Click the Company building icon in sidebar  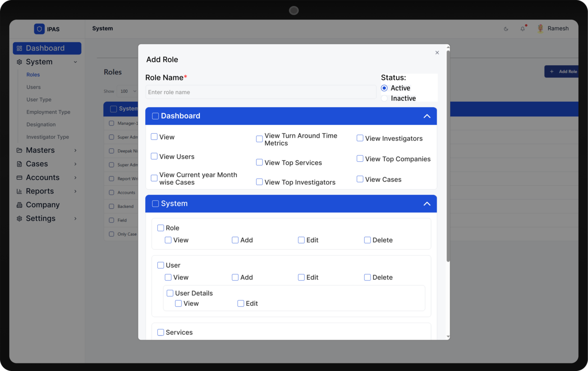click(x=19, y=205)
